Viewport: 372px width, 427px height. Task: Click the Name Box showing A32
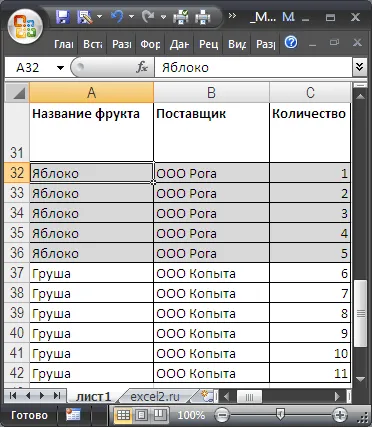pos(30,68)
